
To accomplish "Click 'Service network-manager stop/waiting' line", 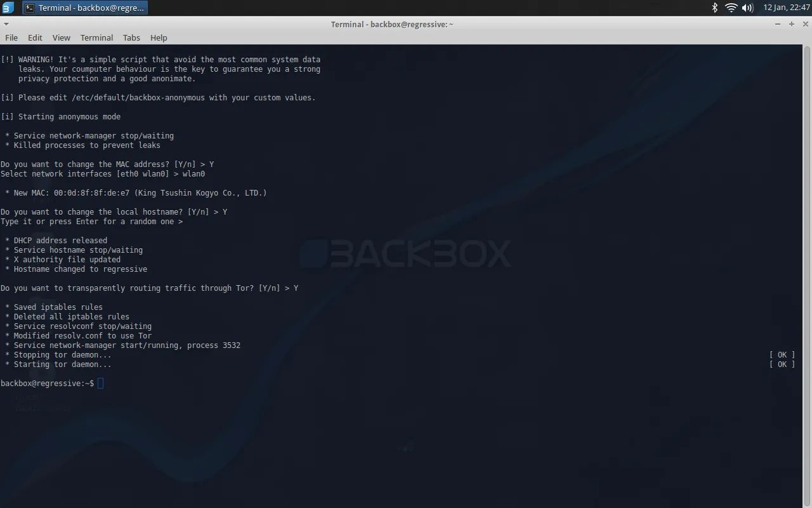I will click(89, 136).
